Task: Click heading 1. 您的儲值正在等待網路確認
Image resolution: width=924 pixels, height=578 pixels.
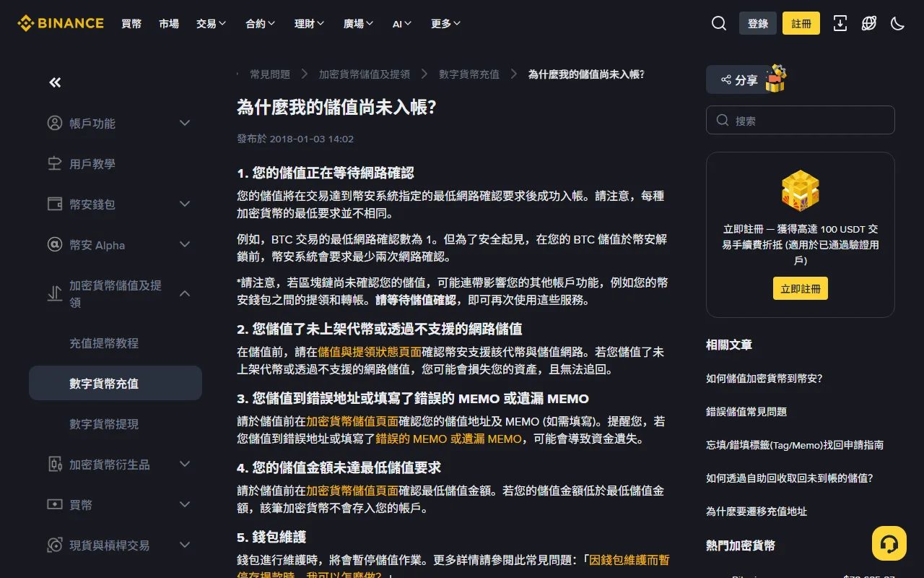Action: click(326, 173)
